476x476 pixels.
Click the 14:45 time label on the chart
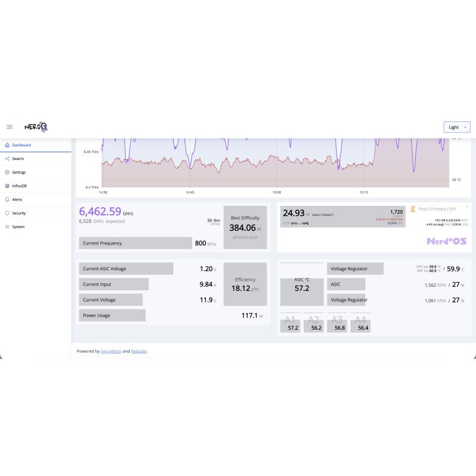190,192
